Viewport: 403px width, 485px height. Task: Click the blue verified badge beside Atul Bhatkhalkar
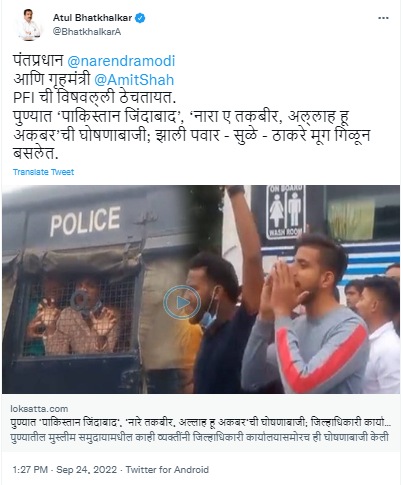(x=140, y=18)
